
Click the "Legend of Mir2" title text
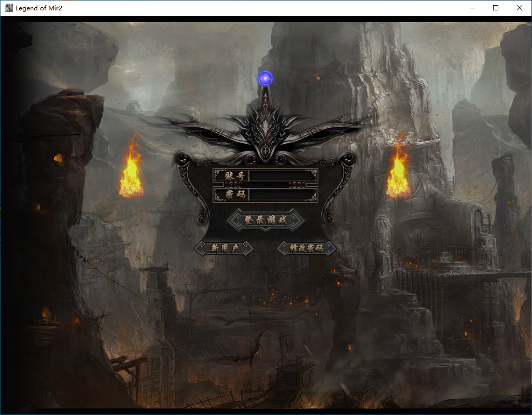(39, 8)
